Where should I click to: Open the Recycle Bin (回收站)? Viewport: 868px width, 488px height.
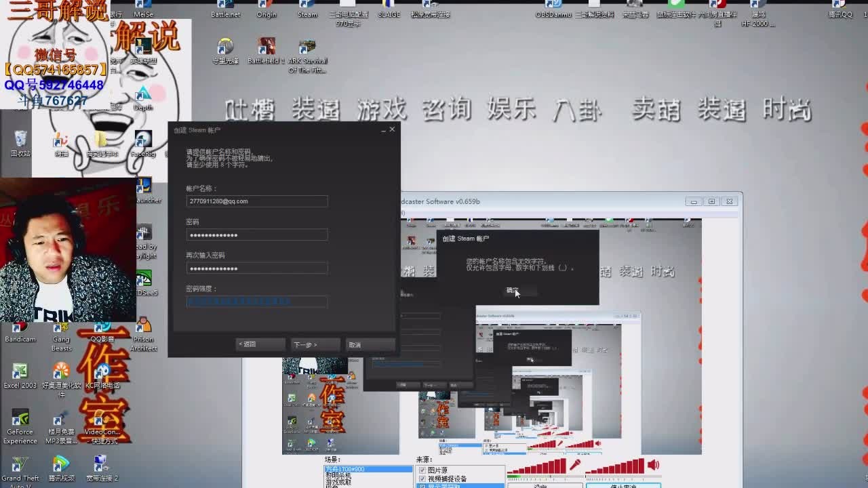tap(20, 144)
